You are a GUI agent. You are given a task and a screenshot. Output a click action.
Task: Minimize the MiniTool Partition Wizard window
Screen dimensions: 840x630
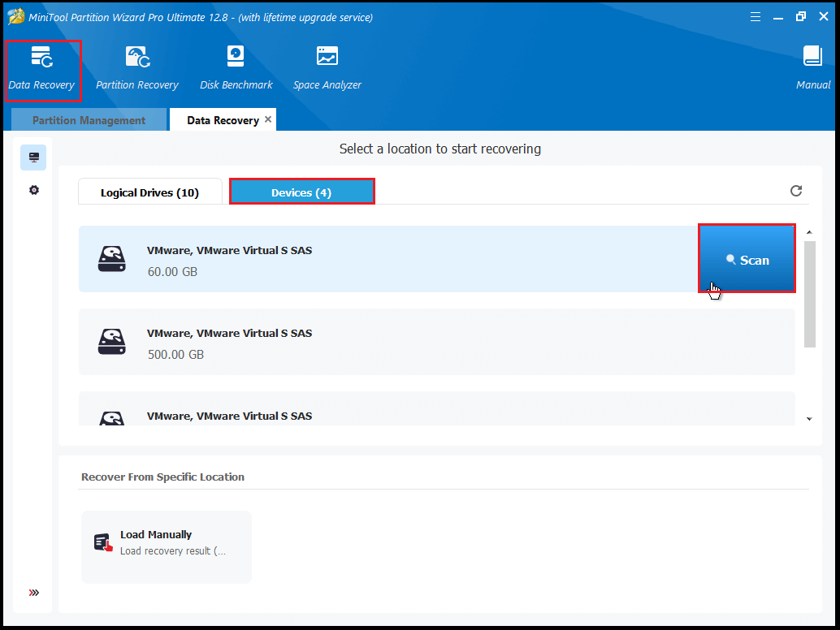click(x=778, y=17)
